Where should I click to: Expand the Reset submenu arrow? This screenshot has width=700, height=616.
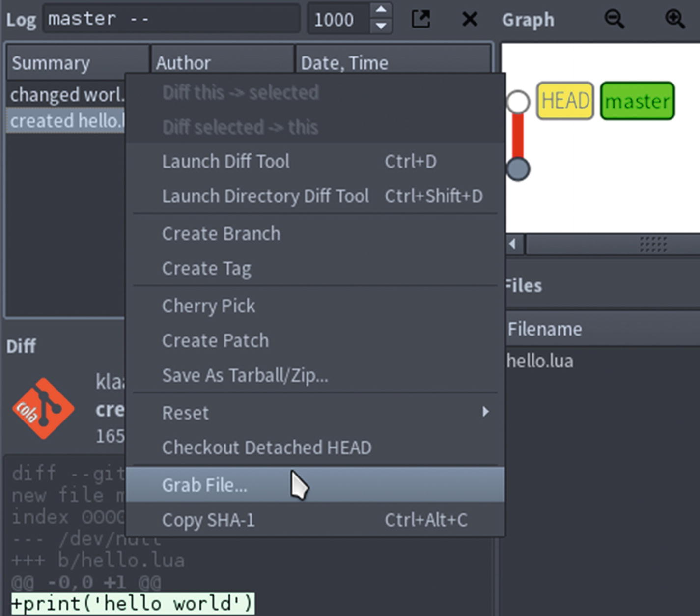tap(485, 412)
